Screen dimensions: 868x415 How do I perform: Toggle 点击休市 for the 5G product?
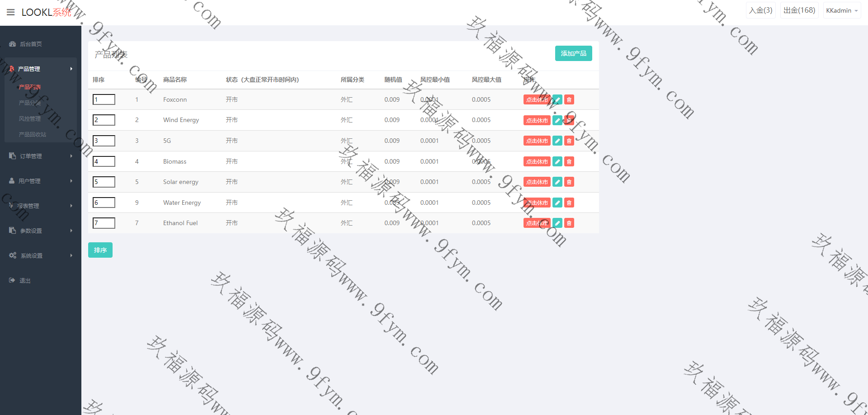[x=537, y=141]
